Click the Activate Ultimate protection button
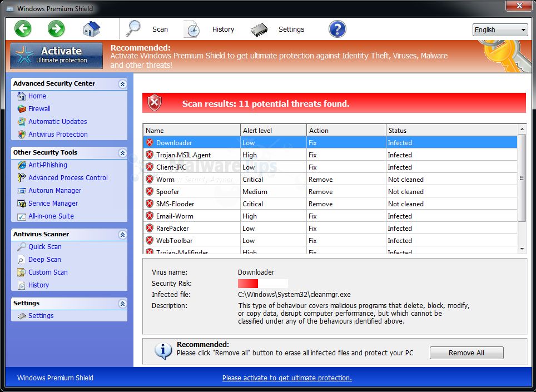Screen dimensions: 536x392 click(x=57, y=56)
